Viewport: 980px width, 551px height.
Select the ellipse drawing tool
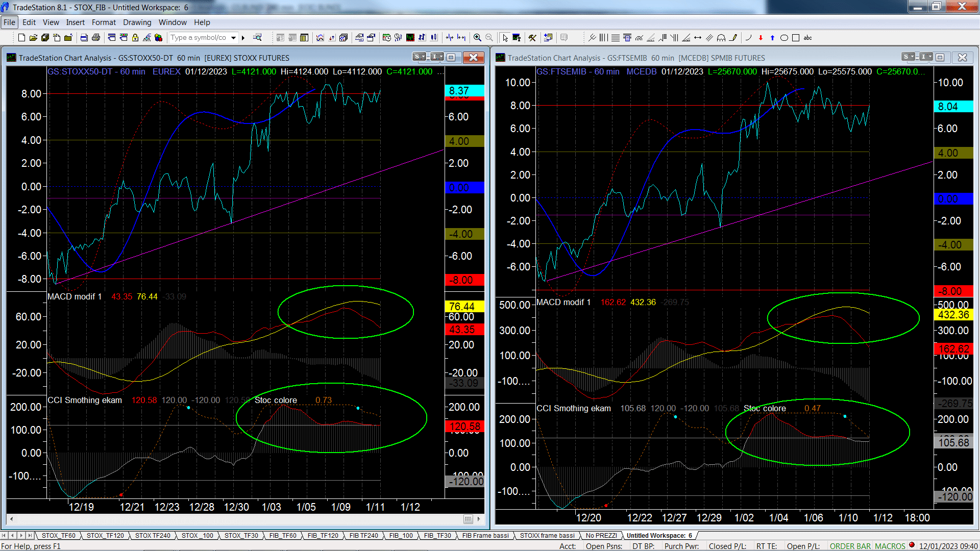pos(784,38)
